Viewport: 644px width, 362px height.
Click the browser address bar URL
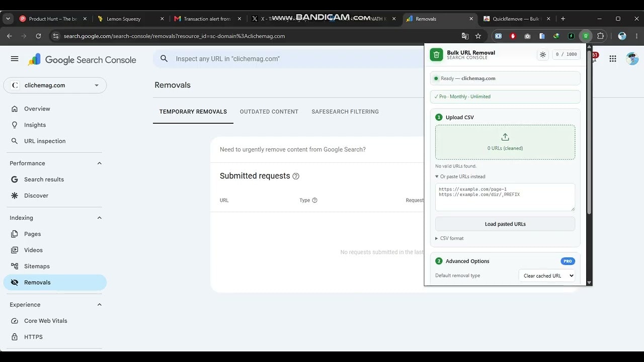point(174,36)
